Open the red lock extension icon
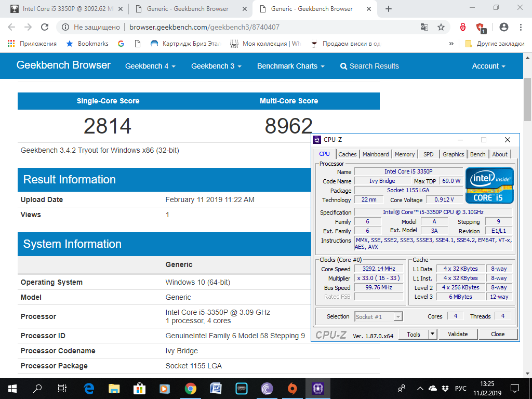 click(x=463, y=27)
